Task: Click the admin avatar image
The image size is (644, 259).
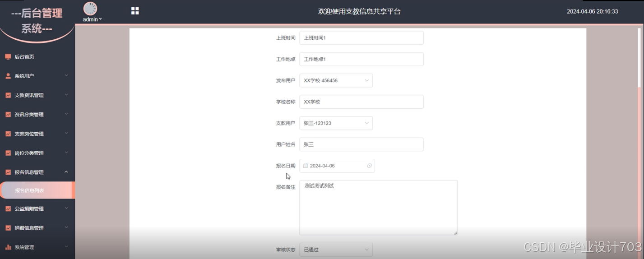Action: (x=90, y=9)
